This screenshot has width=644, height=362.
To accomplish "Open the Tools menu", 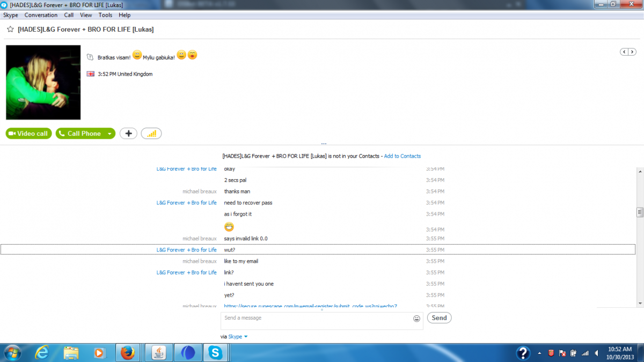I will 105,15.
